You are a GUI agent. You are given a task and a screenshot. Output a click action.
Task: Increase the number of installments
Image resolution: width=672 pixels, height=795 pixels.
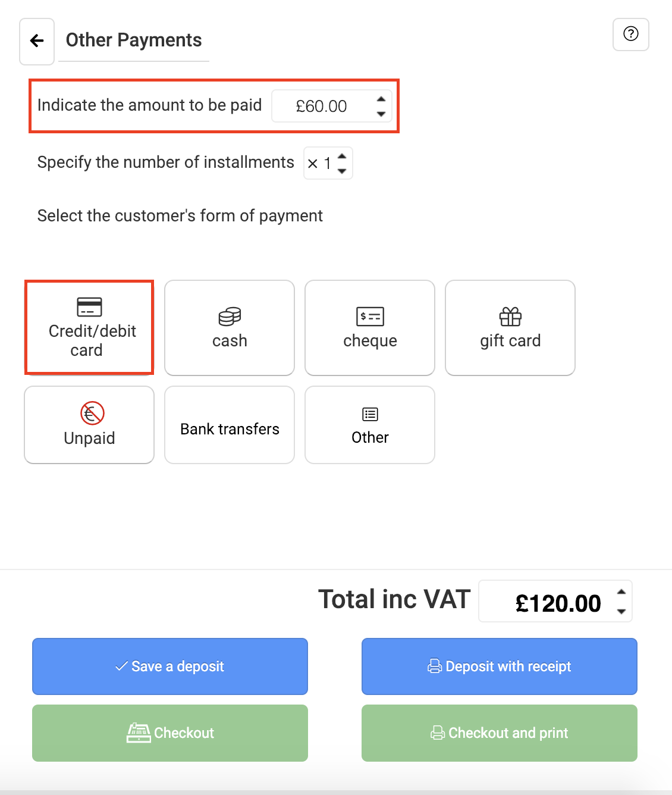[x=342, y=156]
